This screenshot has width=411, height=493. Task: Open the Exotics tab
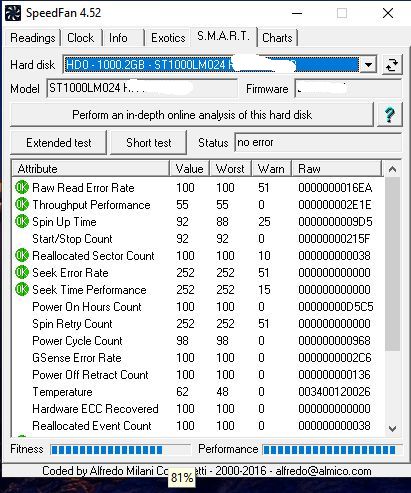tap(168, 38)
